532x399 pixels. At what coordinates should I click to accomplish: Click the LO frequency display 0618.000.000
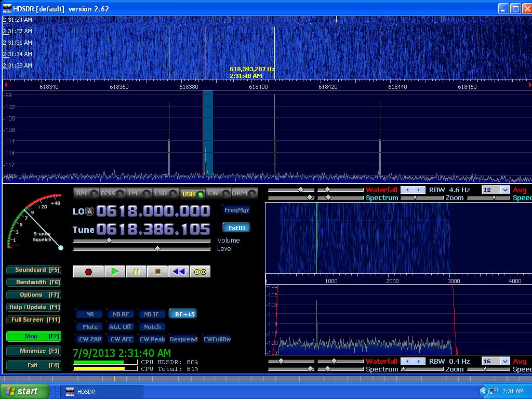[x=153, y=211]
